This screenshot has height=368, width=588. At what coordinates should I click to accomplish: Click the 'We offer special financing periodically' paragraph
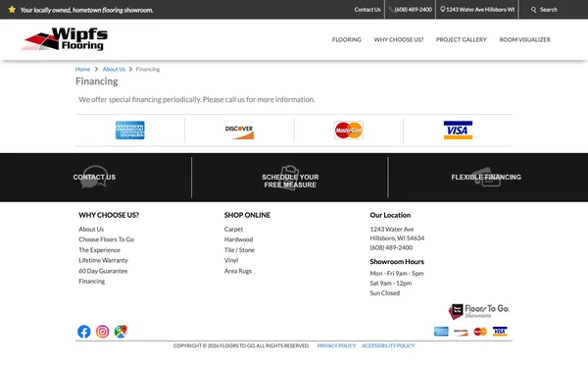point(197,99)
